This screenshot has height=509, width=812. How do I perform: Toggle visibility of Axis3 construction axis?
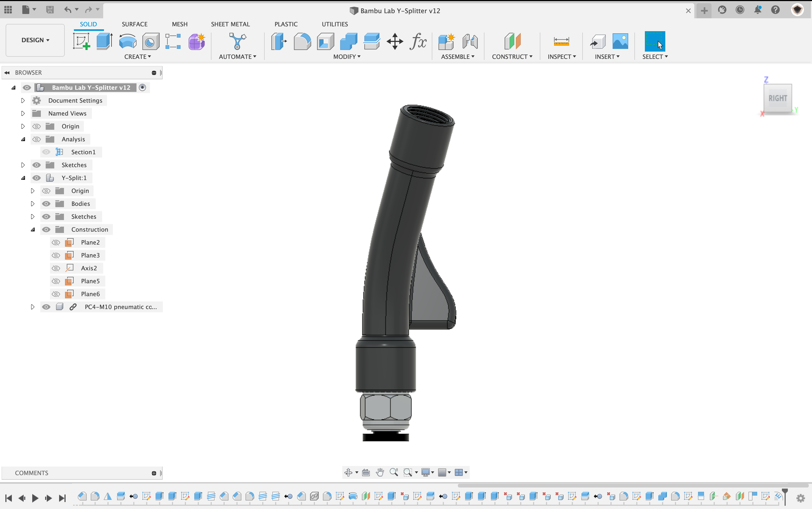pyautogui.click(x=56, y=268)
